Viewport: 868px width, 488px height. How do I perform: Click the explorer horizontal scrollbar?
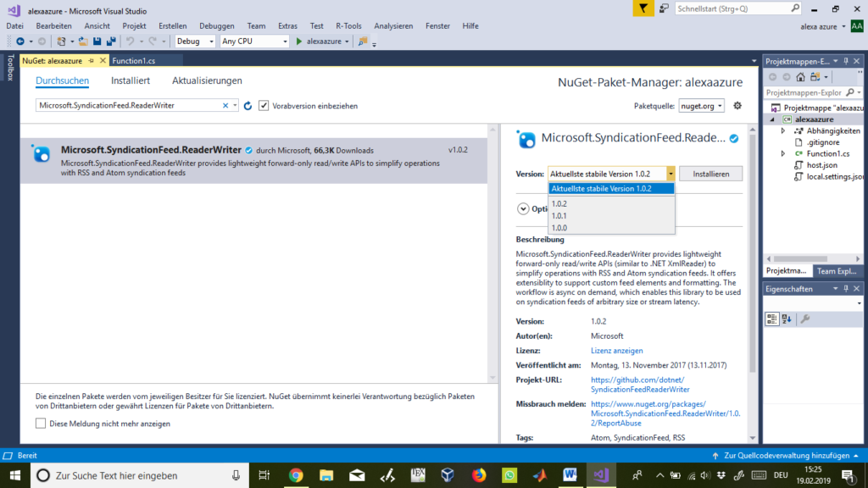(800, 258)
